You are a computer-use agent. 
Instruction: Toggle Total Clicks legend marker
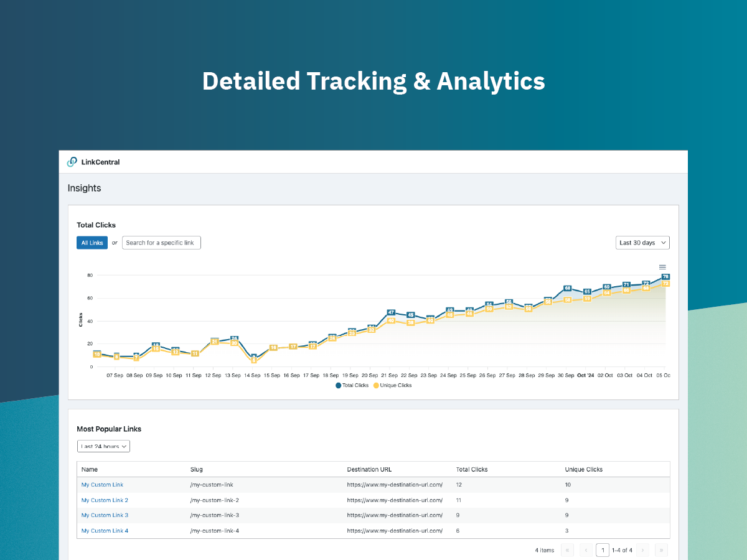click(x=339, y=385)
